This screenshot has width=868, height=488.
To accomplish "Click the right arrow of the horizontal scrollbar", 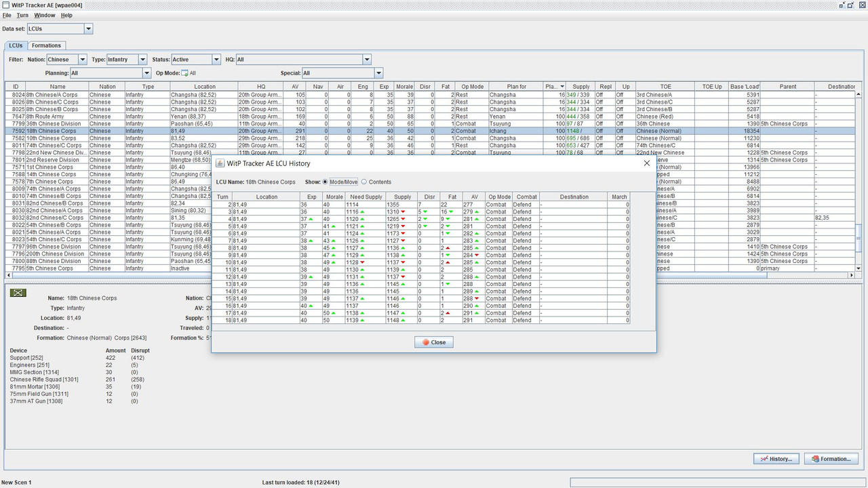I will click(x=852, y=275).
